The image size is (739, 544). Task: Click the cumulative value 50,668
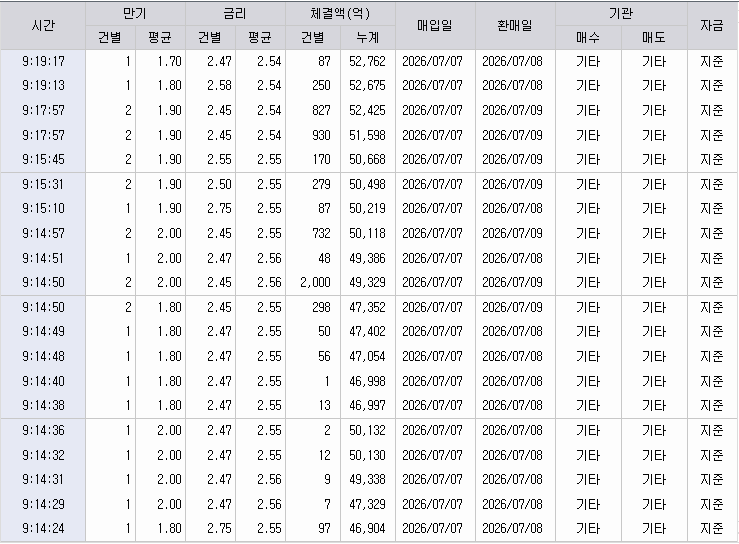pos(367,159)
